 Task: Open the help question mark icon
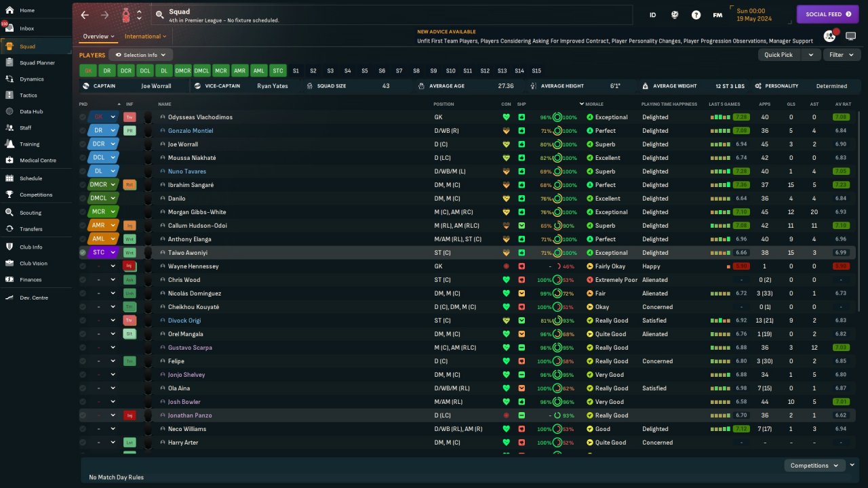tap(696, 15)
